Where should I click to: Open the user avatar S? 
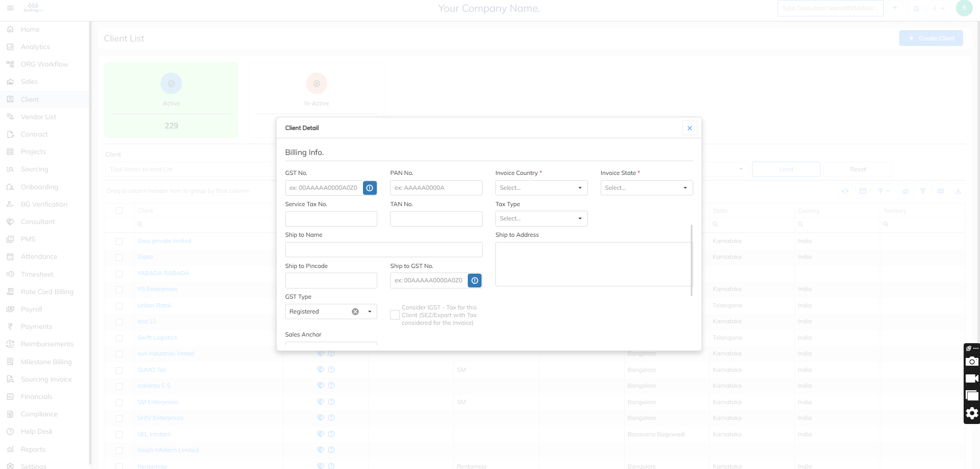pyautogui.click(x=964, y=8)
